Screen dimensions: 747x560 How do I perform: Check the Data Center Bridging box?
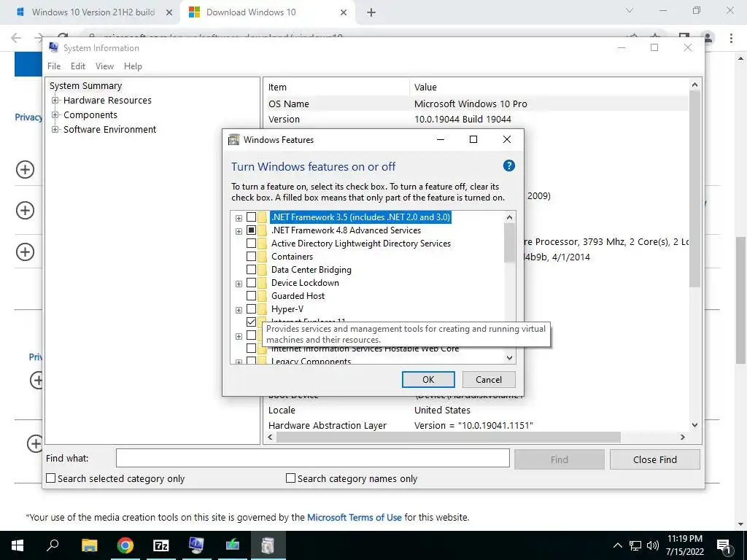click(x=251, y=270)
